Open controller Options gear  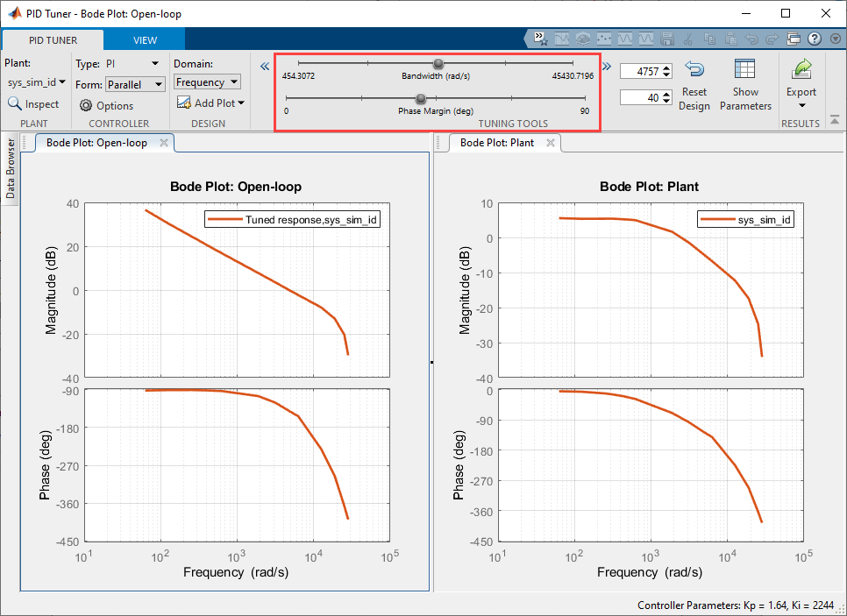(x=85, y=105)
